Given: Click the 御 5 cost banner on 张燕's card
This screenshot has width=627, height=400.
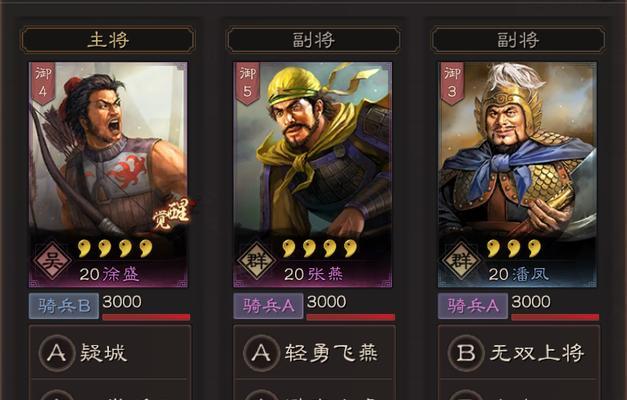Looking at the screenshot, I should [x=247, y=83].
